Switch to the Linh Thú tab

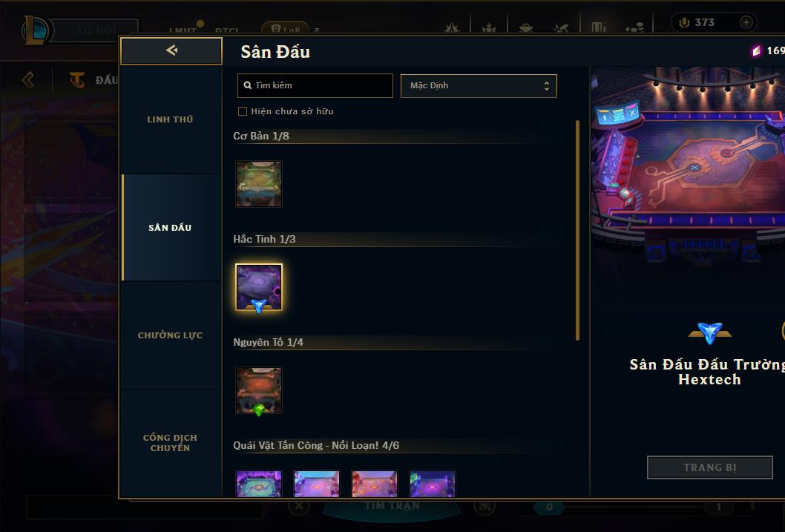170,119
